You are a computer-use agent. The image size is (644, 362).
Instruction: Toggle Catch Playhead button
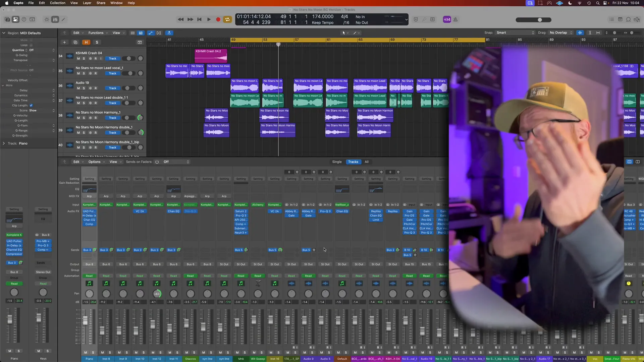(x=169, y=33)
